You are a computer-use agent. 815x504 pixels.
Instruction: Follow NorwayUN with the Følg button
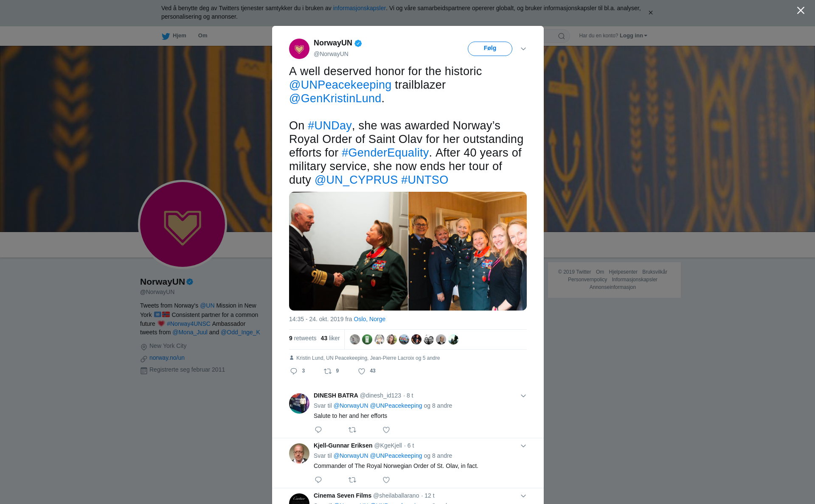pos(490,49)
